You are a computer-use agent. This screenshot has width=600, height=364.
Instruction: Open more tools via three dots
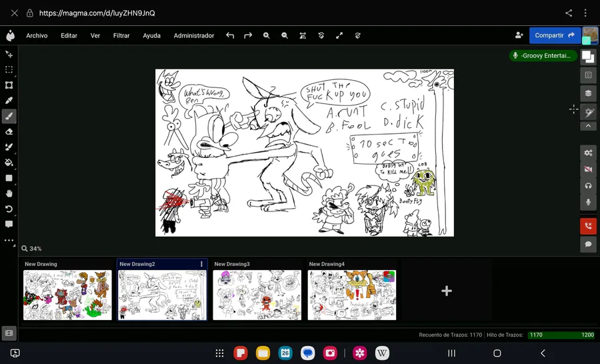tap(9, 241)
